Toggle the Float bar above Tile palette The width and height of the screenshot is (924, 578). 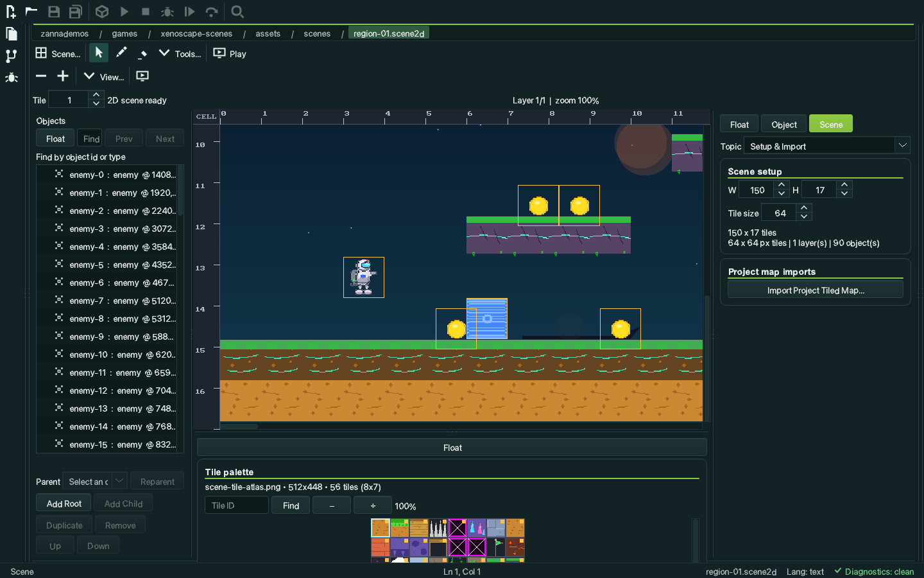click(452, 448)
